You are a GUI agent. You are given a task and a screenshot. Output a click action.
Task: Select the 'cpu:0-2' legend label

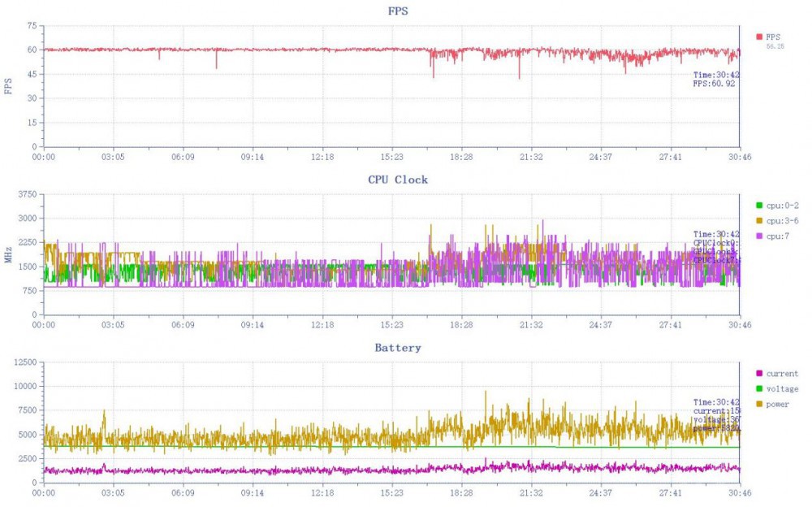[x=783, y=206]
